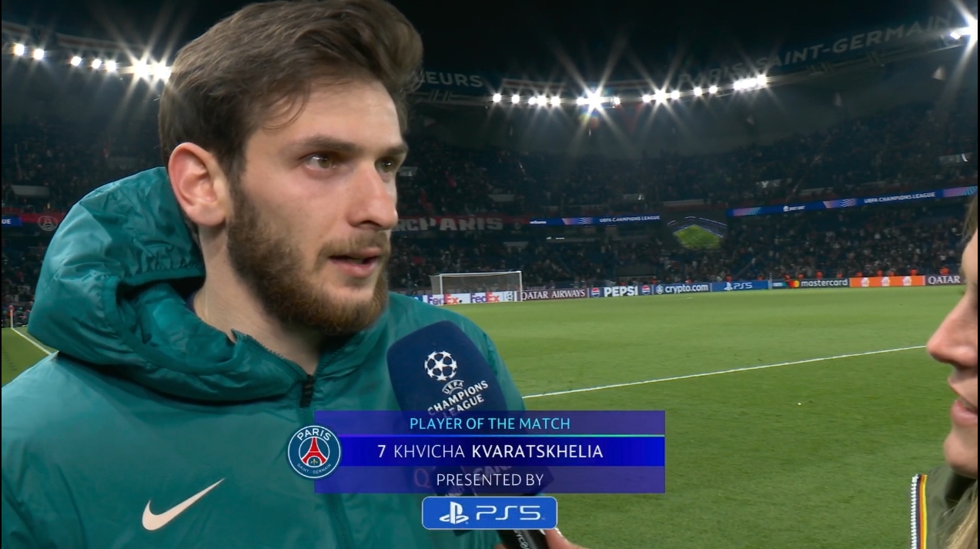Click the goal net behind the player
The image size is (980, 549).
pos(476,283)
